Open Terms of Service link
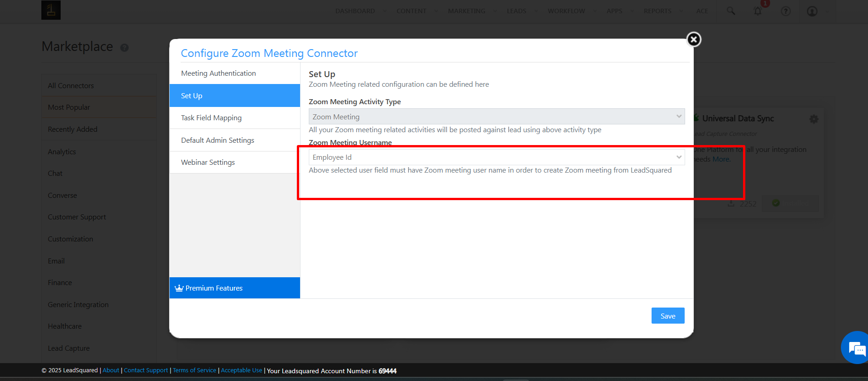The image size is (868, 381). click(194, 370)
